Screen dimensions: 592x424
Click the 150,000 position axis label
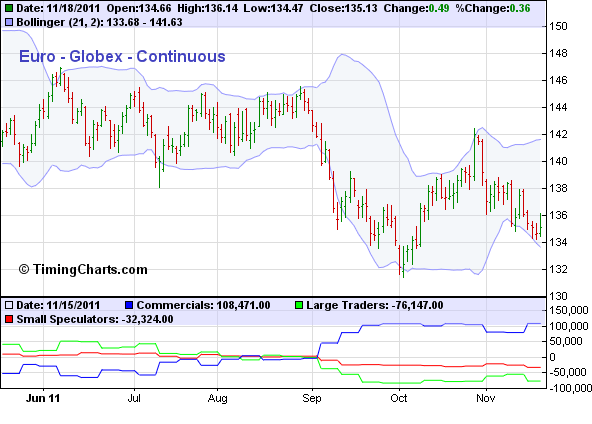[569, 310]
